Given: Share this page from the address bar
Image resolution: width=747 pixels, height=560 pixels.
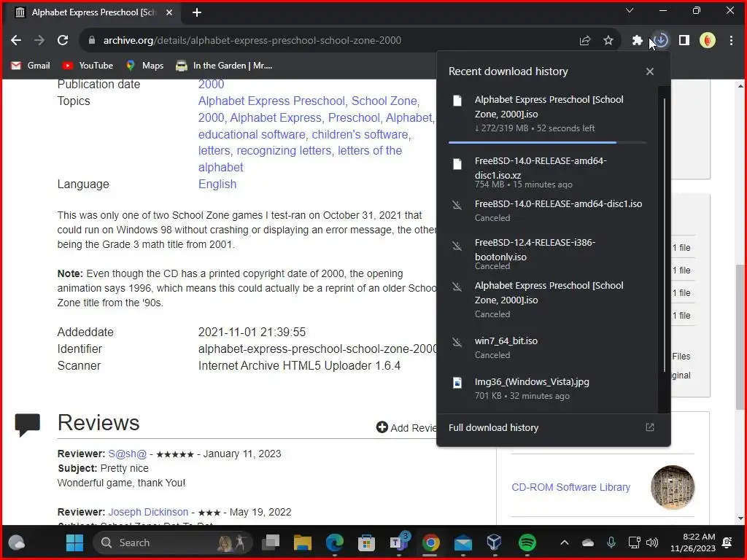Looking at the screenshot, I should [x=585, y=41].
